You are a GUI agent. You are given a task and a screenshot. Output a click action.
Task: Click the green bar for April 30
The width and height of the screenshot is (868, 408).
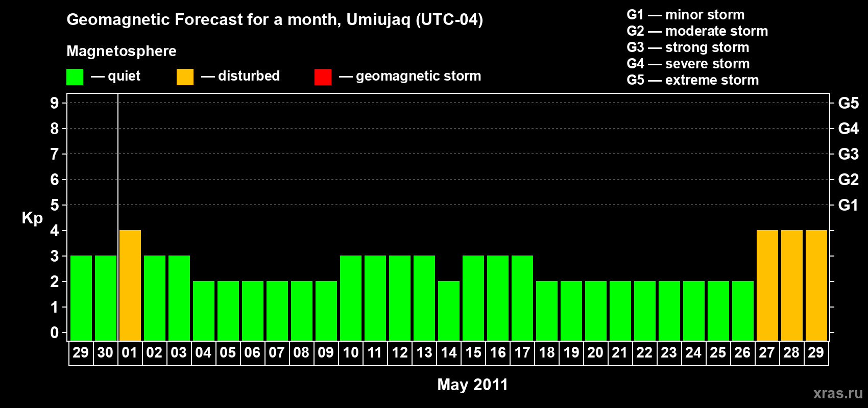click(106, 298)
